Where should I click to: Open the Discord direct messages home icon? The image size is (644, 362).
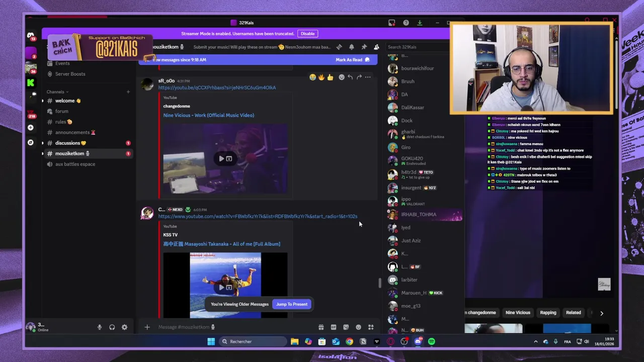click(31, 35)
